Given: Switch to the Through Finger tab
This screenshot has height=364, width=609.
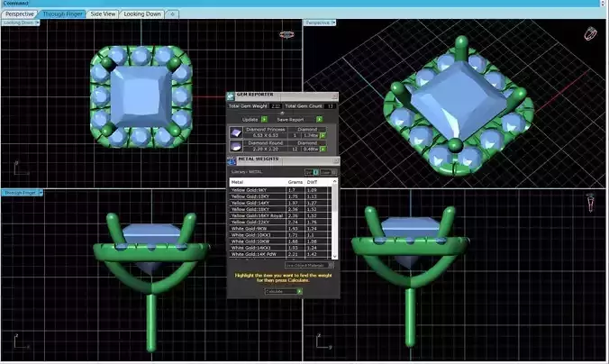Looking at the screenshot, I should pyautogui.click(x=62, y=14).
